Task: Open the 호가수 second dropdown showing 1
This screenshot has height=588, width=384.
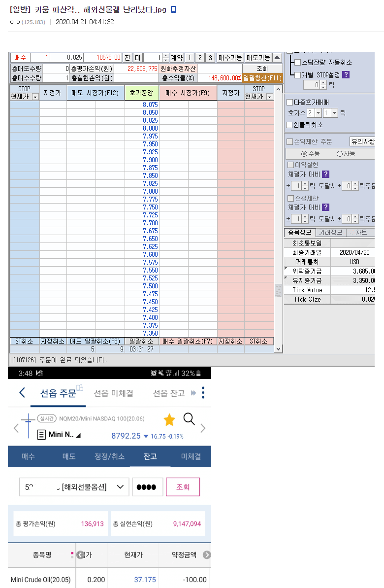Action: (x=334, y=113)
